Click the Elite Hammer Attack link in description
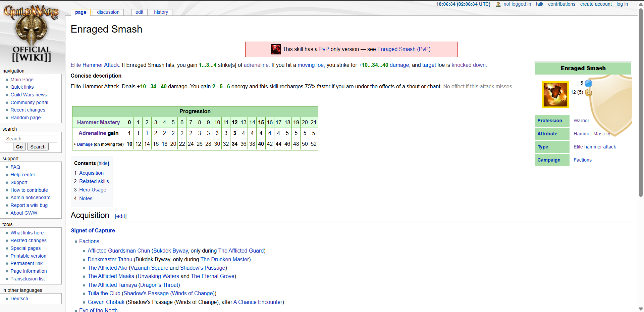Viewport: 644px width, 312px height. click(x=95, y=65)
